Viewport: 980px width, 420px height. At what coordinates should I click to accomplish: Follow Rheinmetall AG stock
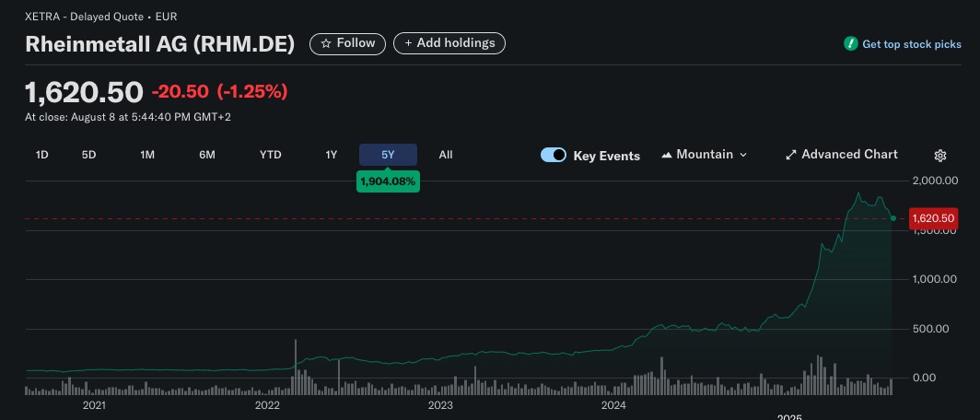347,43
